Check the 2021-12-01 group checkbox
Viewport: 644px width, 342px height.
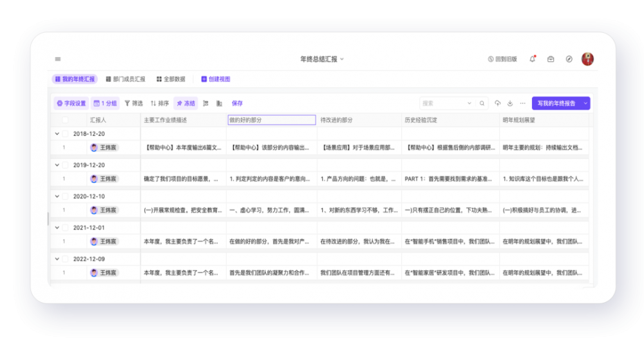point(65,227)
